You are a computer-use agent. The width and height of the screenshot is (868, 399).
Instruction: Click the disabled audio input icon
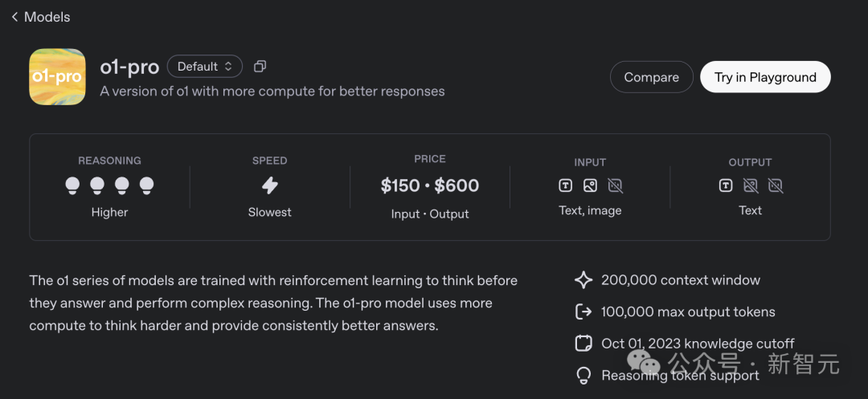(x=615, y=185)
